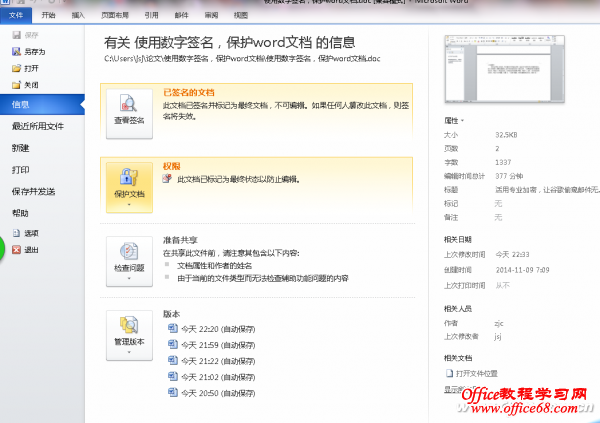Click the View Signatures (查看签名) button
Screen dimensions: 600x423
click(129, 110)
